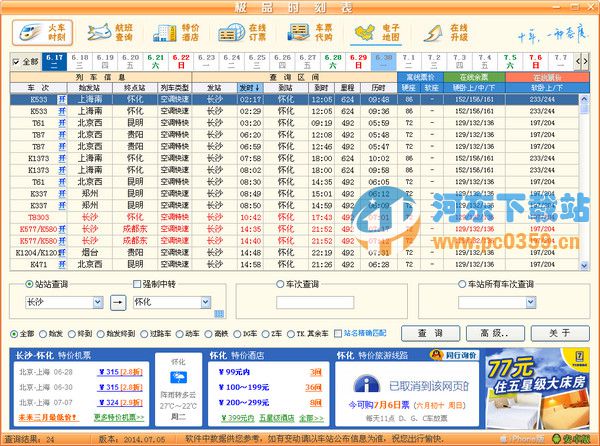Expand the 怀化 arrival station dropdown
This screenshot has height=446, width=600.
point(206,303)
